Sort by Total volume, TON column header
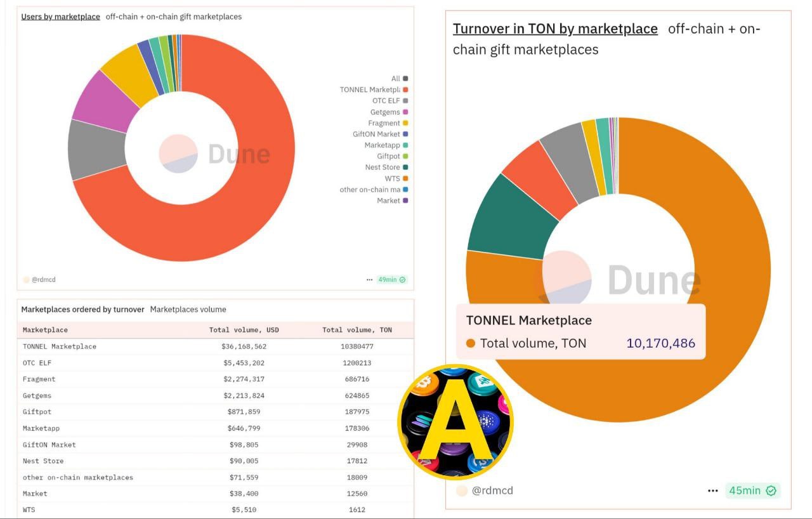Screen dimensions: 812x519 click(x=357, y=330)
